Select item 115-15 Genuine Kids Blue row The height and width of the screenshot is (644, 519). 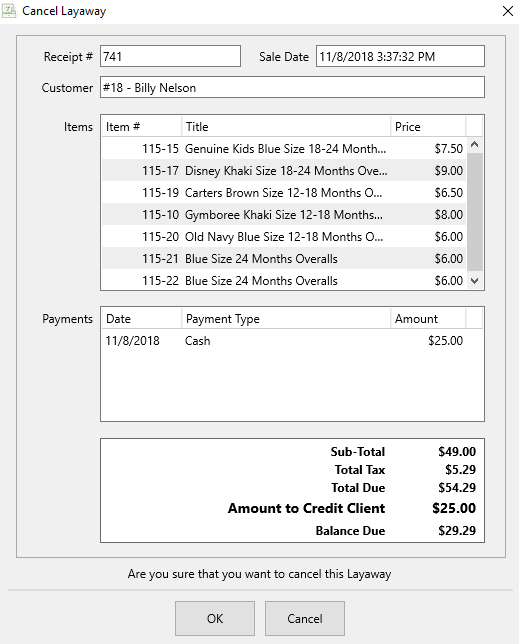point(284,149)
